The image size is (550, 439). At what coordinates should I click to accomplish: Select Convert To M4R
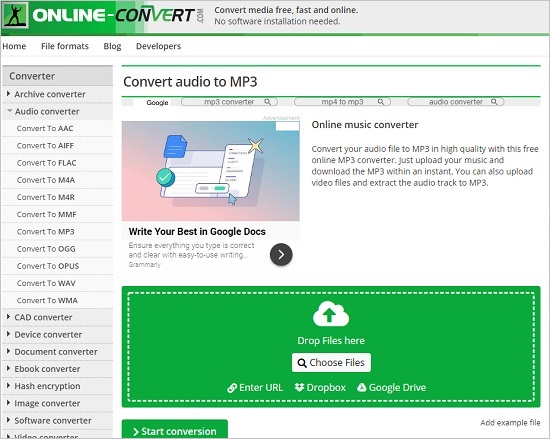tap(58, 197)
